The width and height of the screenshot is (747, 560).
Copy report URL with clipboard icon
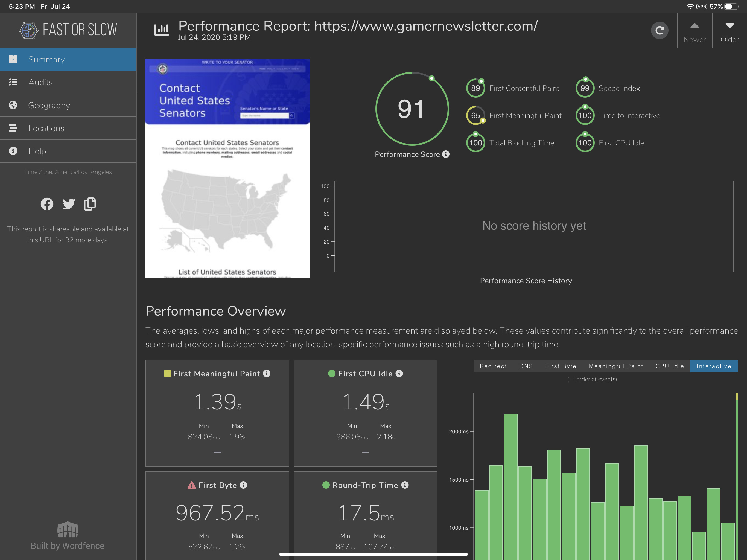[x=90, y=204]
